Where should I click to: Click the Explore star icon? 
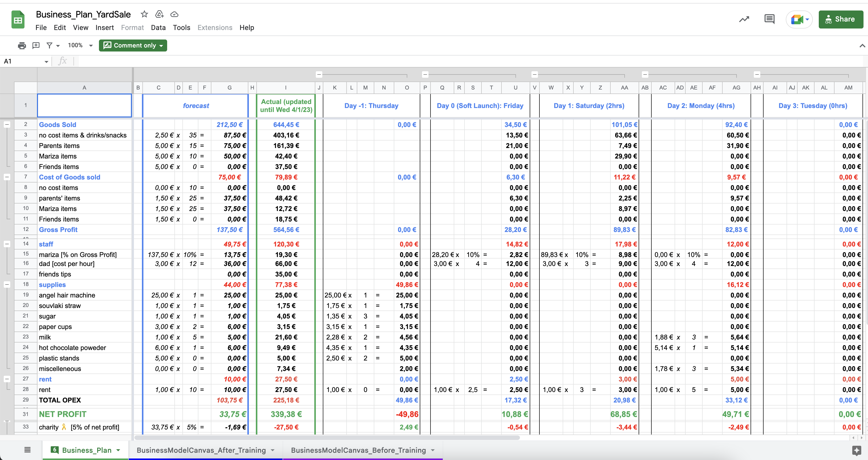click(856, 450)
